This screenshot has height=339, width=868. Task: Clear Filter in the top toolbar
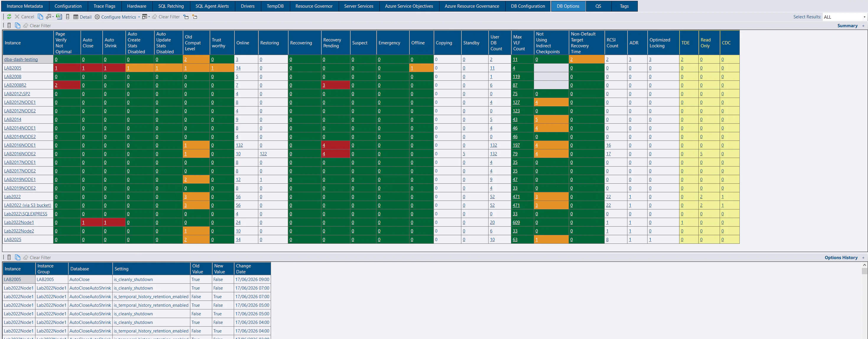click(x=166, y=17)
